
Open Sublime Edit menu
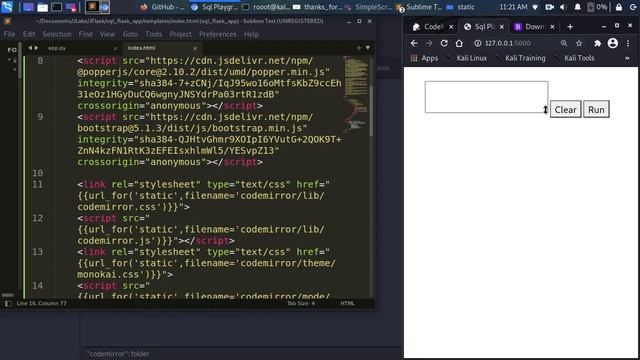[x=29, y=34]
